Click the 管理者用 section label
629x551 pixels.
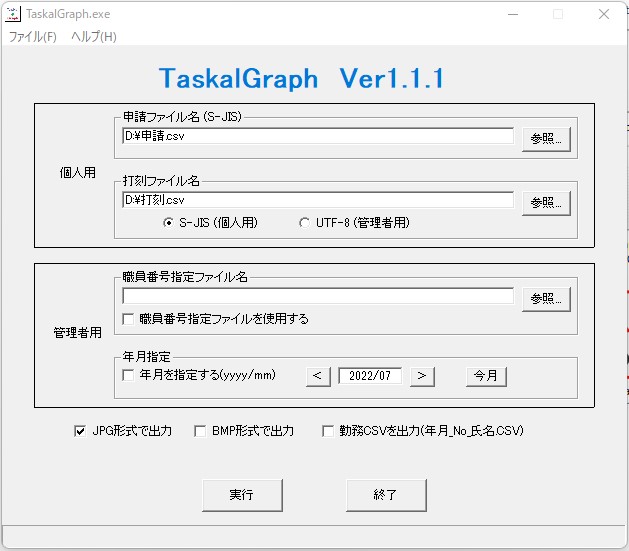point(77,332)
